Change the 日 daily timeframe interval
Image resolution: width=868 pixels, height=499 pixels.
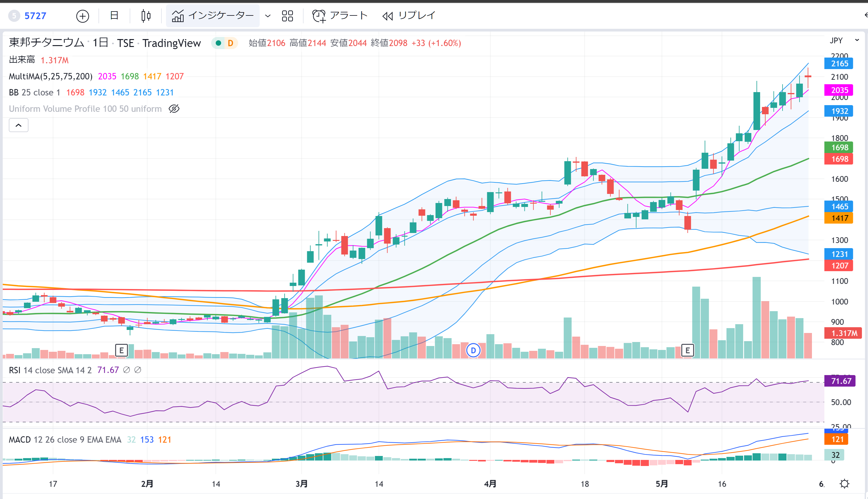[114, 16]
